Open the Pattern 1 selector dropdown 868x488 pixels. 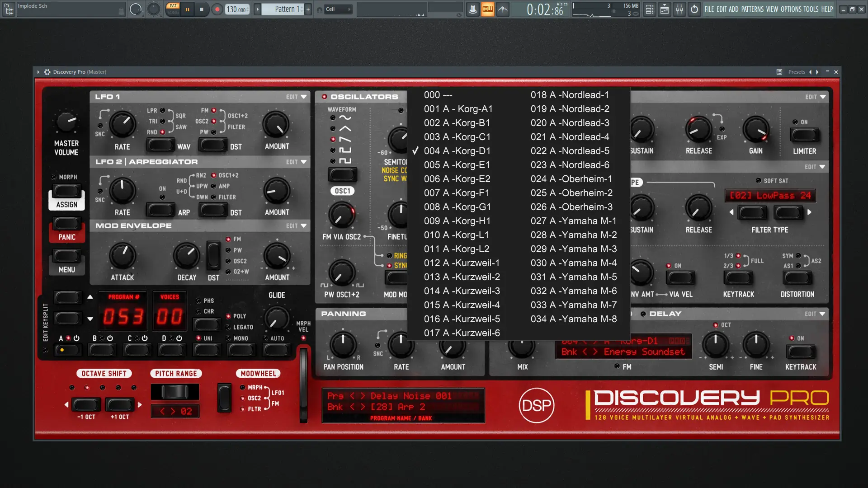(x=286, y=9)
